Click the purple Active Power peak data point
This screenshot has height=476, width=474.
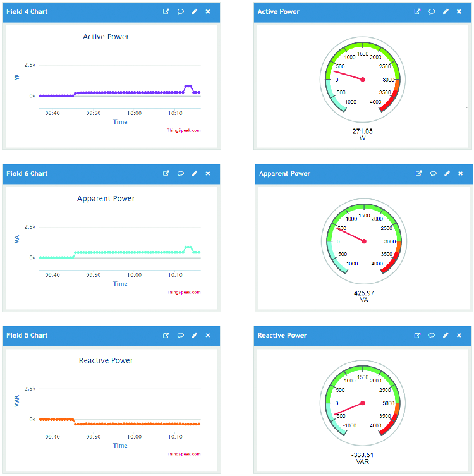(188, 86)
